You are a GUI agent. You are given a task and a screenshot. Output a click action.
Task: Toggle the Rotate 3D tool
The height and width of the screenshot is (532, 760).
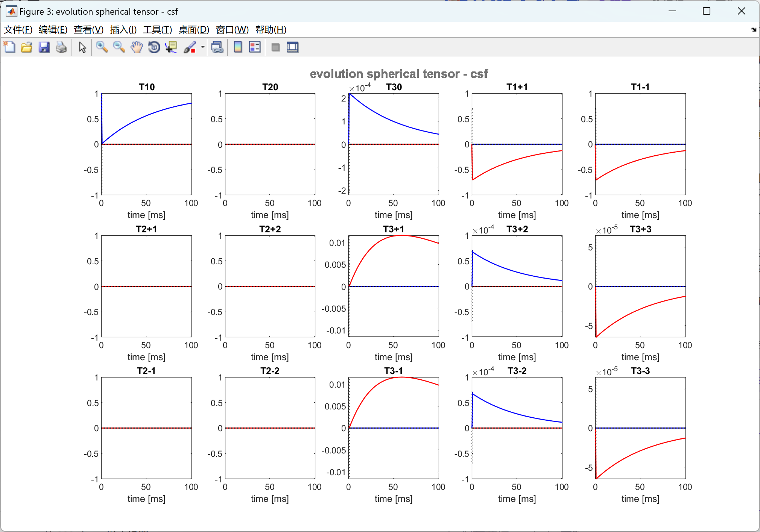click(x=154, y=47)
